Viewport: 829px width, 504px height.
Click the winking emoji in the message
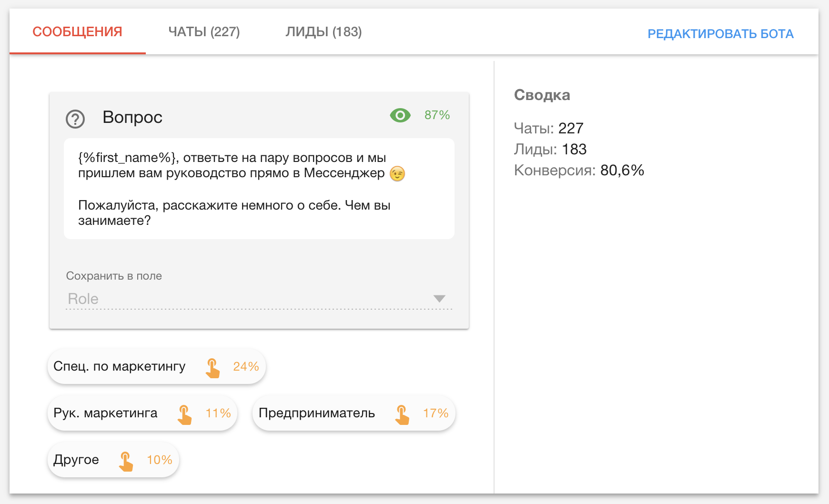pos(397,174)
